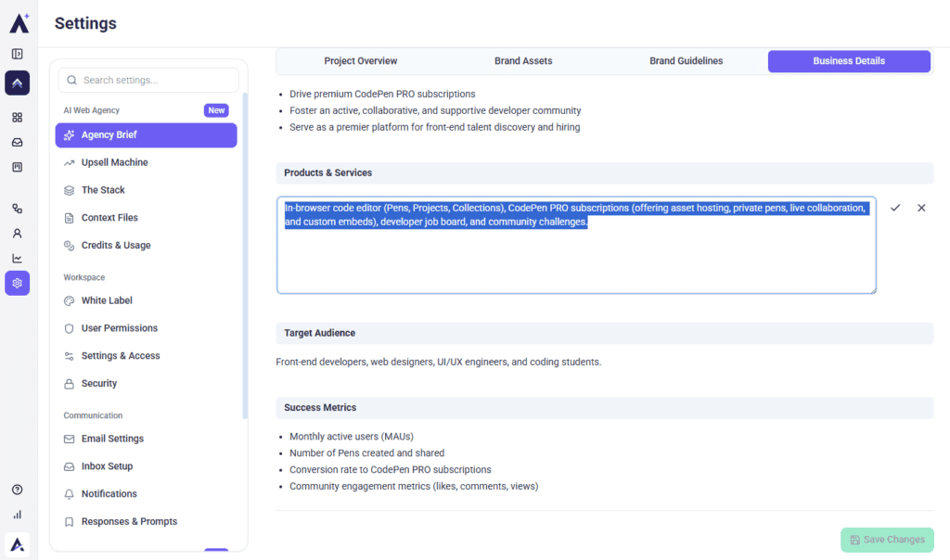
Task: Click the Communication section label
Action: (x=93, y=415)
